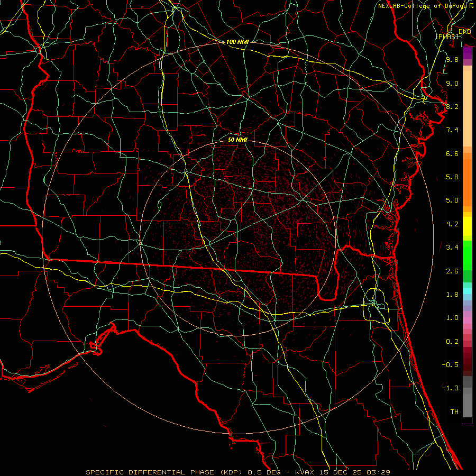This screenshot has width=476, height=476.
Task: Click the 100 NMI range ring label
Action: pos(237,42)
